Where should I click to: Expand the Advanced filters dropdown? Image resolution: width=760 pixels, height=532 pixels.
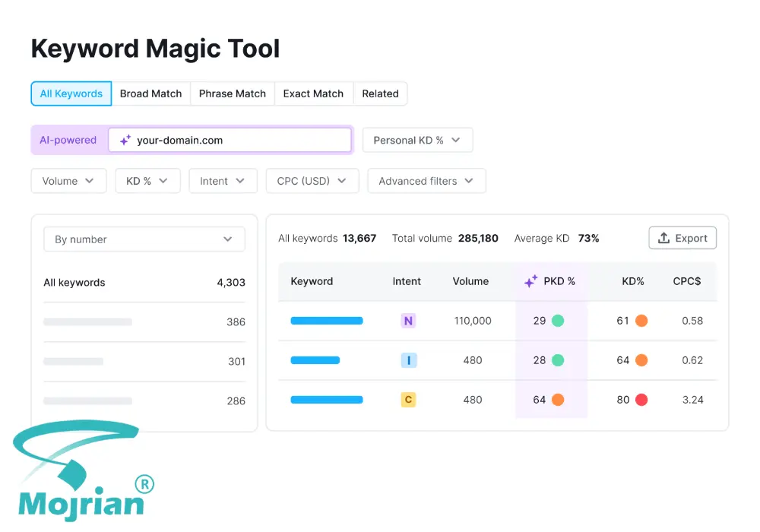[x=426, y=181]
